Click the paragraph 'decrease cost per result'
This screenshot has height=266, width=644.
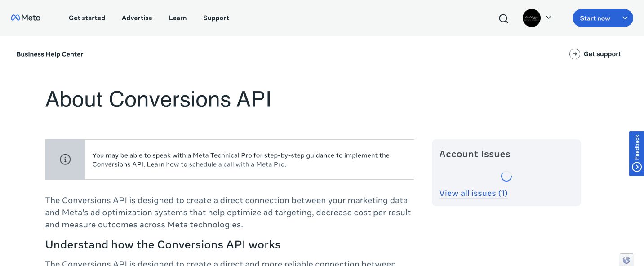coord(364,213)
